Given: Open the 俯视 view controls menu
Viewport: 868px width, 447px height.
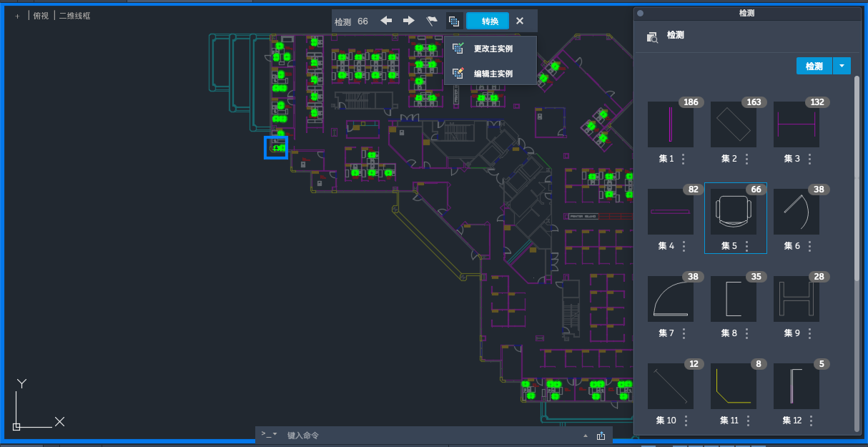Looking at the screenshot, I should (x=41, y=15).
